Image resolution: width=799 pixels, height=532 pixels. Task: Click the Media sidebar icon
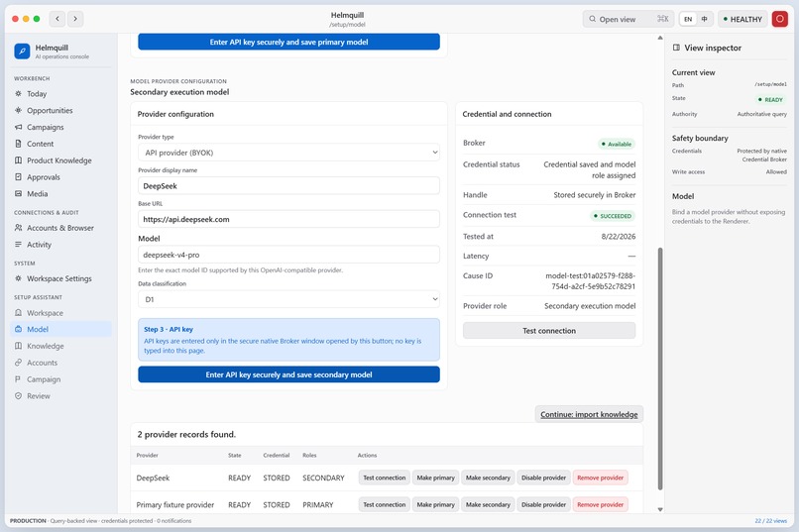point(19,194)
